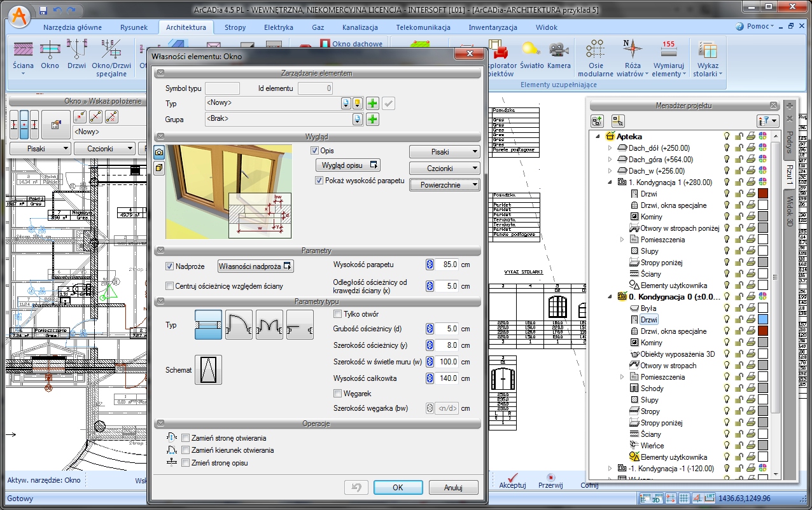Screen dimensions: 812x510
Task: Open Okno/Drzwi specjalne tool
Action: pyautogui.click(x=111, y=58)
